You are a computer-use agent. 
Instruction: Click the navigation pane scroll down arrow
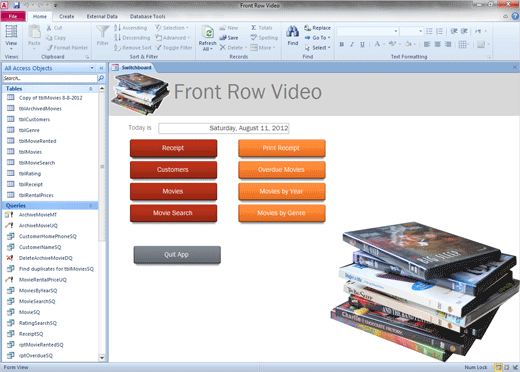[102, 358]
